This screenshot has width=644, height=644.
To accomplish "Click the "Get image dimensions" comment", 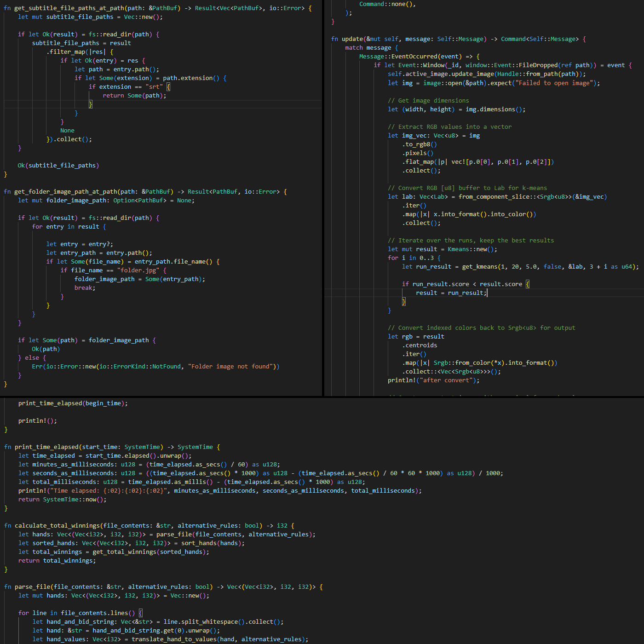I will [428, 101].
